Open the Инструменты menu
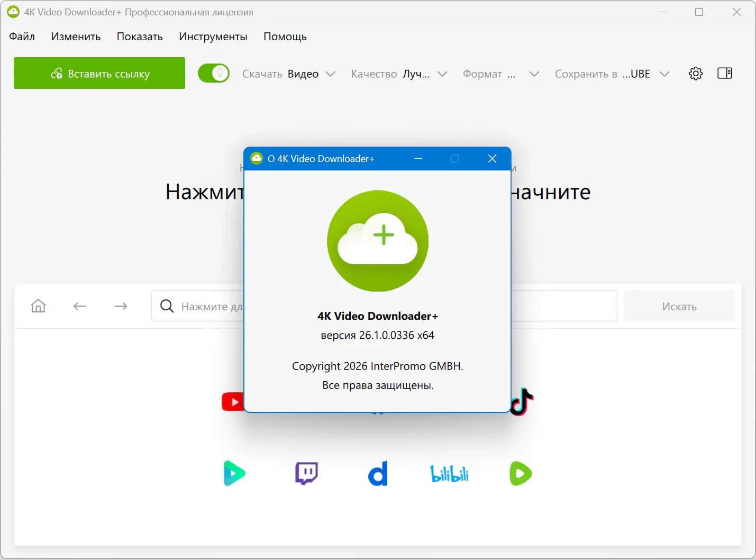The height and width of the screenshot is (559, 756). point(213,37)
